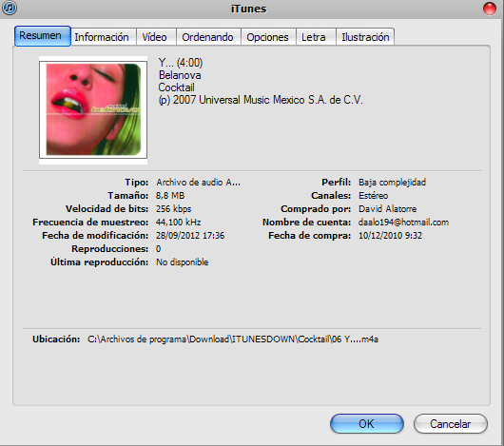Select the Resumen tab

(43, 36)
